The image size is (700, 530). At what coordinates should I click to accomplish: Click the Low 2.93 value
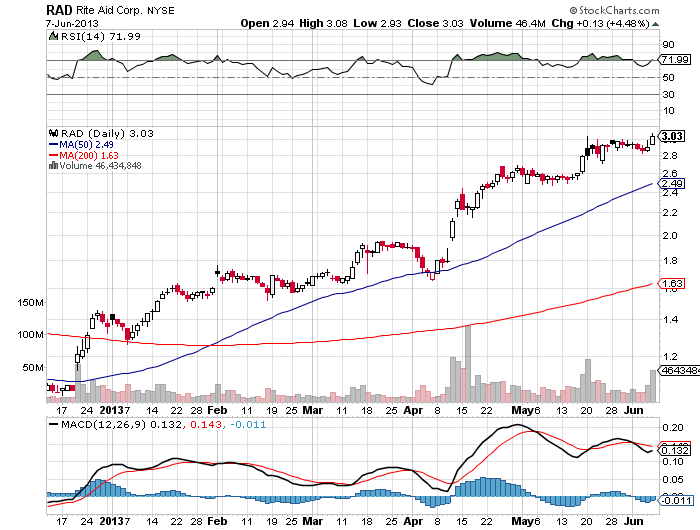tap(378, 23)
